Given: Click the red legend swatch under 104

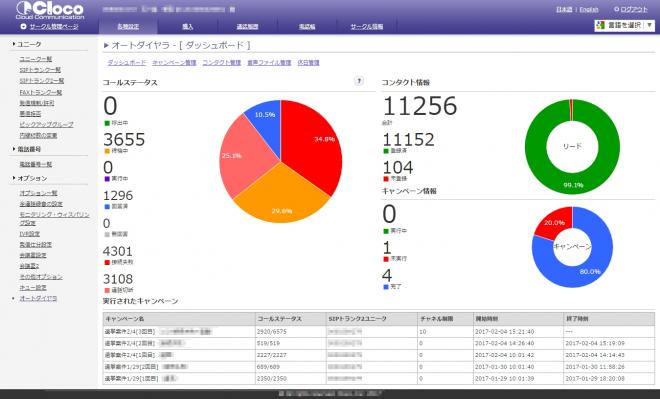Looking at the screenshot, I should pyautogui.click(x=386, y=179).
